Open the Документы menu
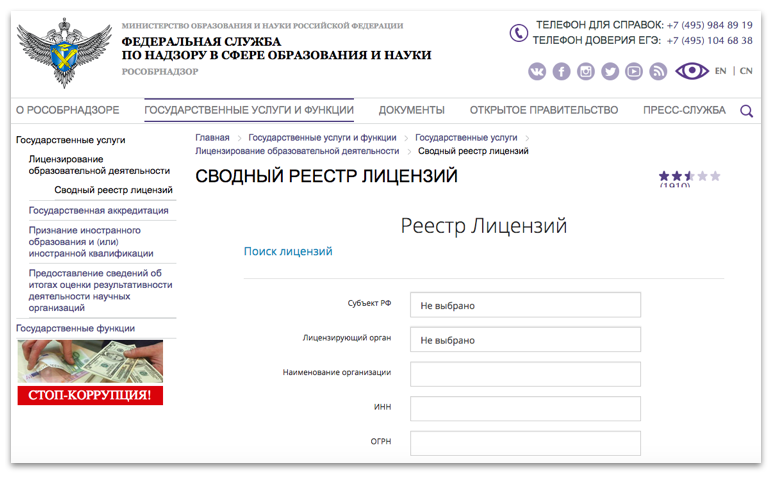775x477 pixels. tap(412, 110)
